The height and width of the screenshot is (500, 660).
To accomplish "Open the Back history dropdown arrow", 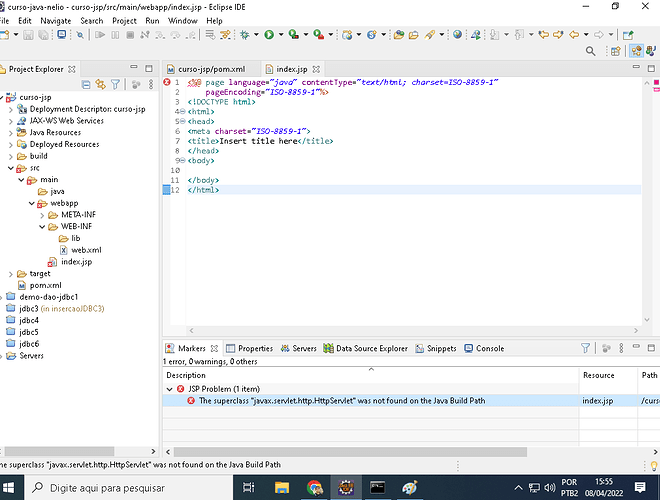I will [586, 35].
